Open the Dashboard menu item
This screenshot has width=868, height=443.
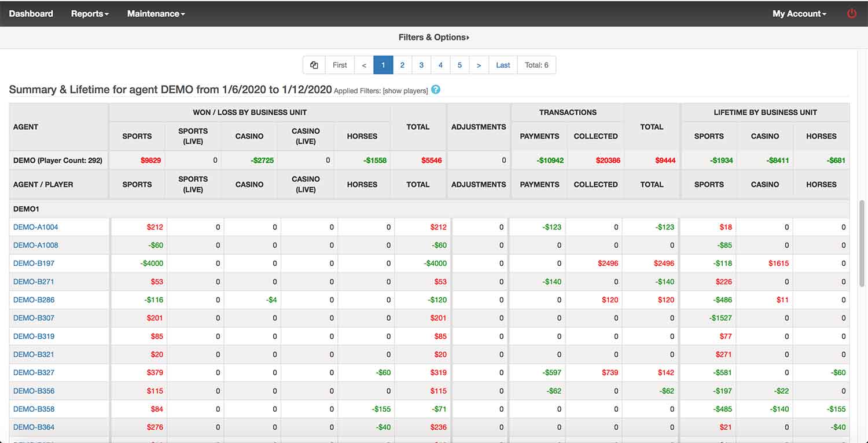(x=31, y=13)
